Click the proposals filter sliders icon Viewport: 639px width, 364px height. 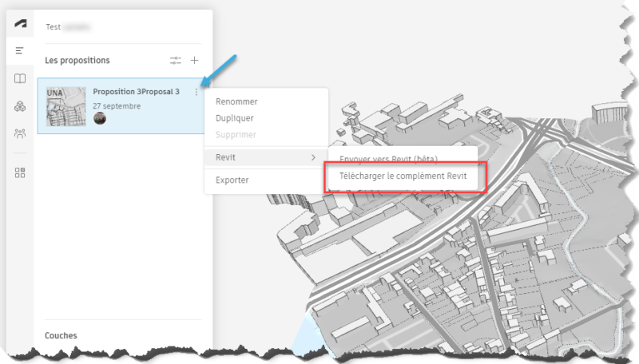pyautogui.click(x=176, y=61)
